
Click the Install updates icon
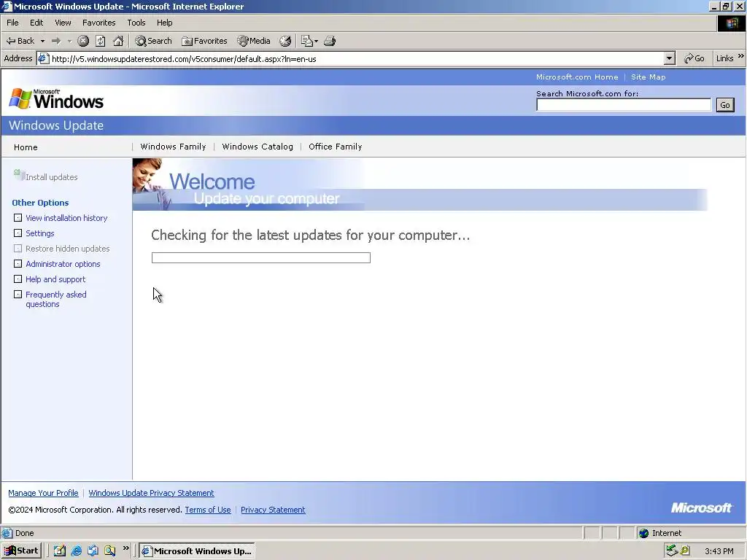[18, 175]
